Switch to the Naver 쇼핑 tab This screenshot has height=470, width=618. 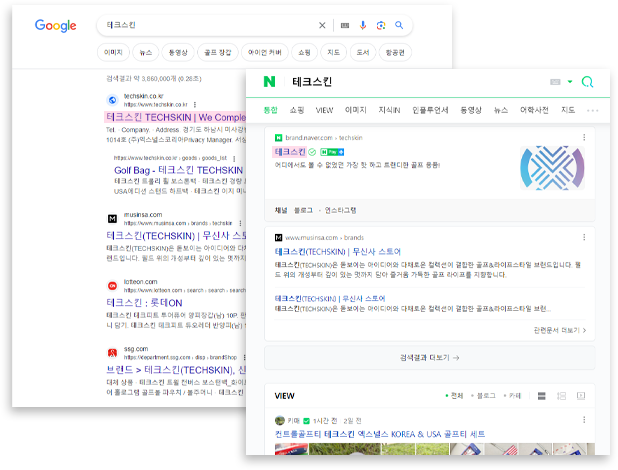pos(297,110)
